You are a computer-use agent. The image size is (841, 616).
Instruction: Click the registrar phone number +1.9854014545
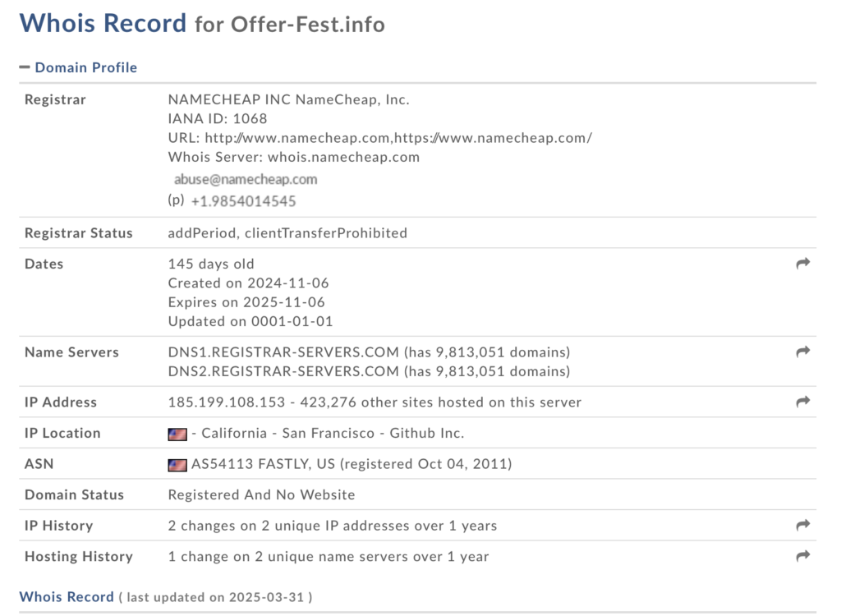tap(243, 201)
